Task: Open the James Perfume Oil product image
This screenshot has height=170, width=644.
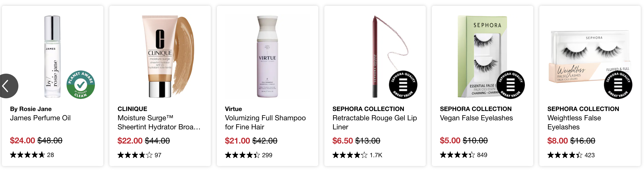Action: point(53,57)
